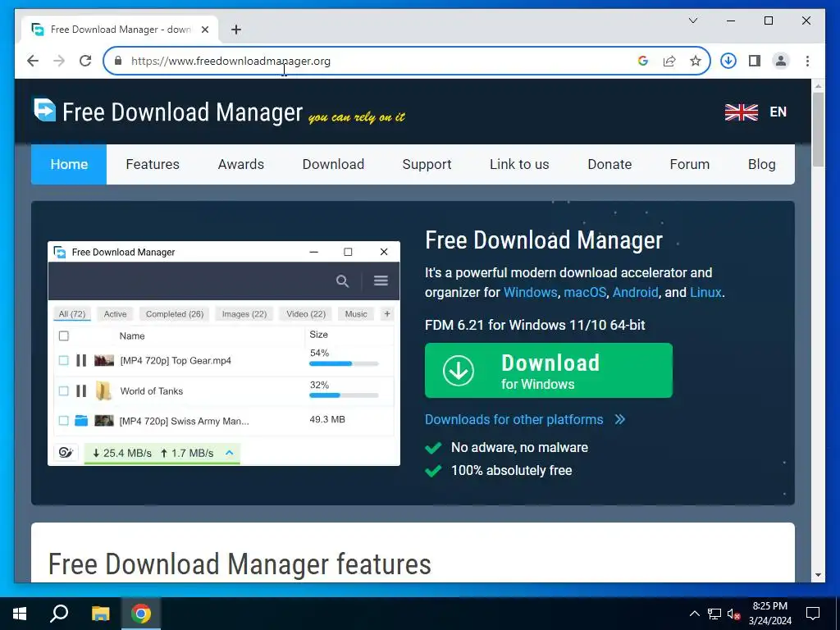The image size is (840, 630).
Task: Select the Home navigation tab
Action: pyautogui.click(x=69, y=164)
